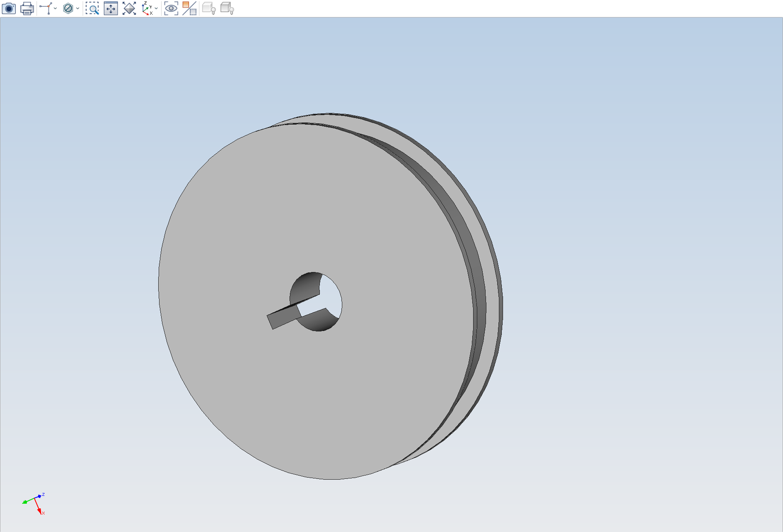The image size is (783, 532).
Task: Select the center bore hole surface
Action: (304, 287)
